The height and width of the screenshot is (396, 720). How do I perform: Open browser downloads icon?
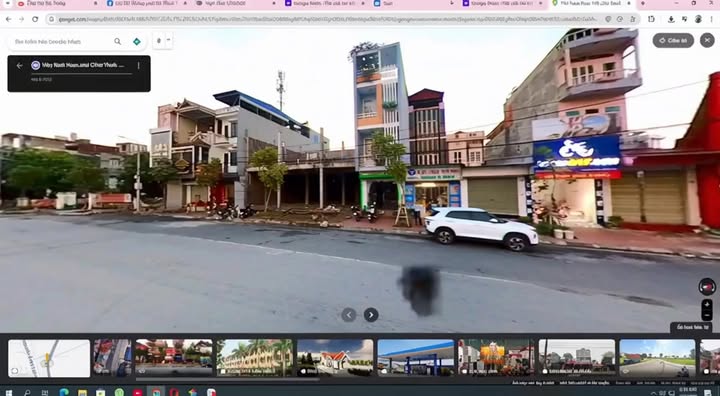coord(671,19)
